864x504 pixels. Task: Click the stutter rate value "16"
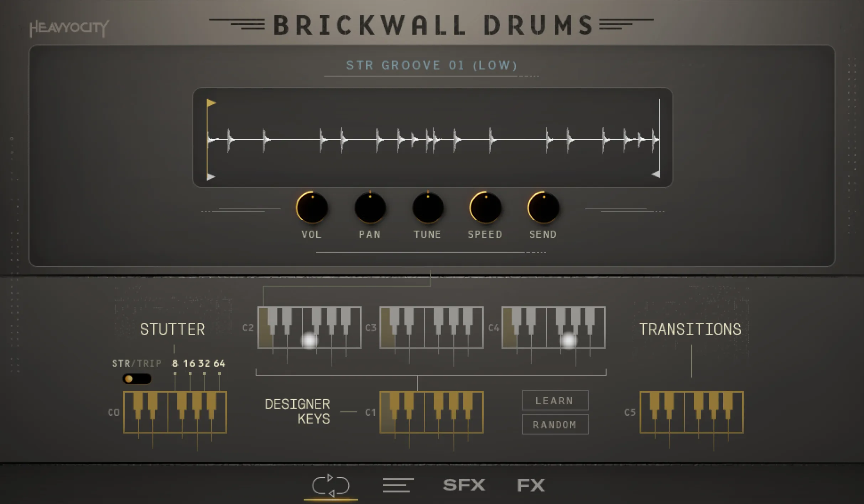coord(189,363)
